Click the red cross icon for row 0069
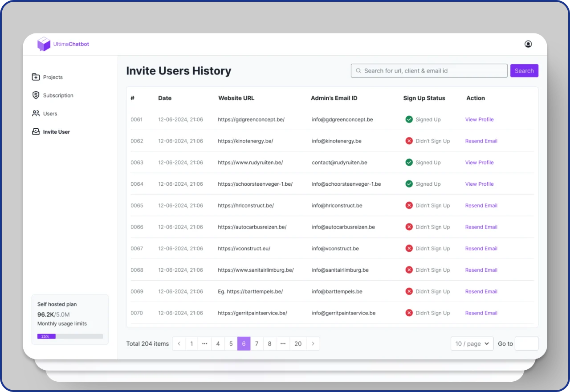 409,291
